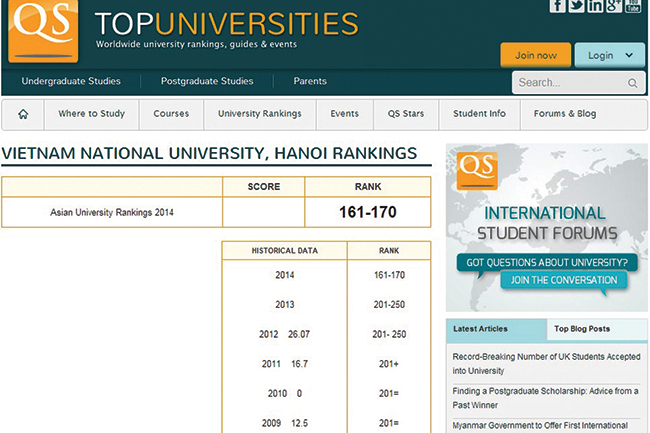
Task: Open the QS Stars menu
Action: coord(406,114)
